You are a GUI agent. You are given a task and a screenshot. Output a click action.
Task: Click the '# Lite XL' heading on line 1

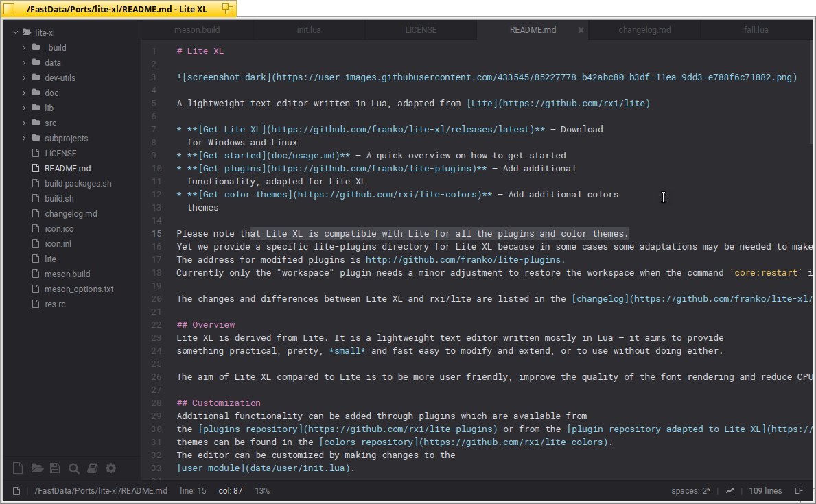tap(200, 51)
